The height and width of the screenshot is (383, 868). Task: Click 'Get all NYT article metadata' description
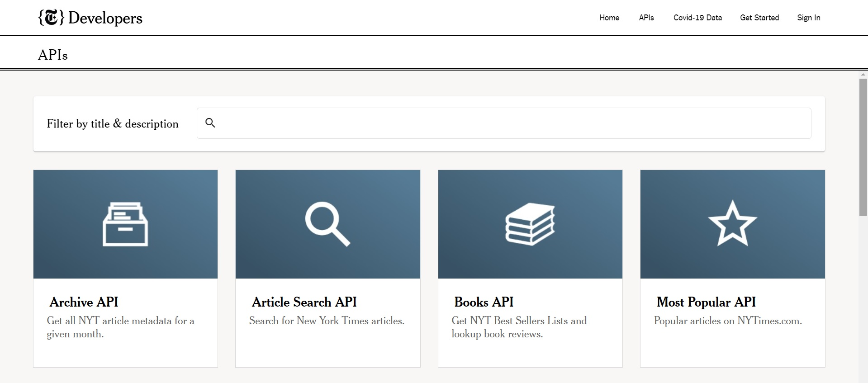tap(121, 327)
